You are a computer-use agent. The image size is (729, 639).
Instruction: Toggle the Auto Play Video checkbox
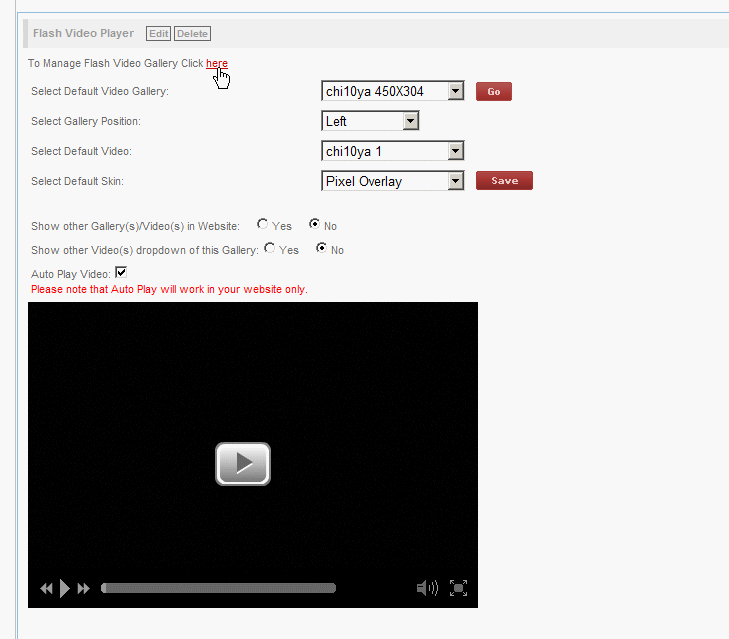coord(121,272)
